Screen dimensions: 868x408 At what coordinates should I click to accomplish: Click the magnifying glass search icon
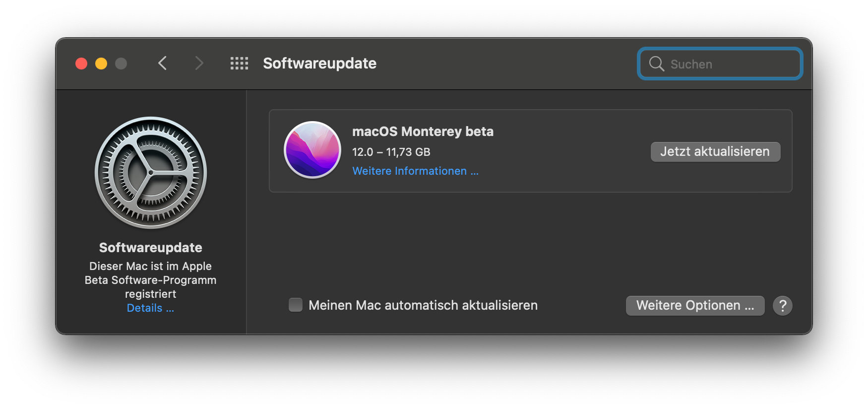tap(656, 64)
